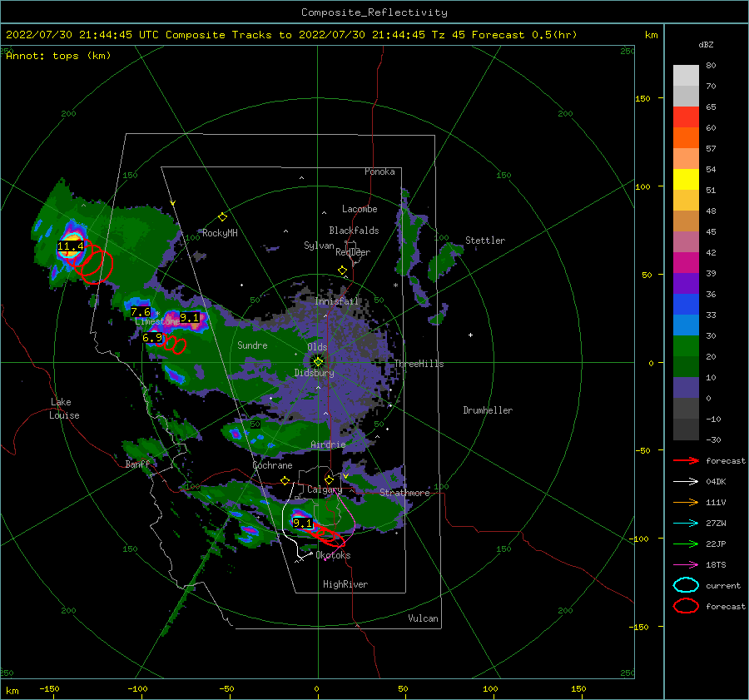Click the Innisfail city label
This screenshot has height=700, width=749.
336,301
